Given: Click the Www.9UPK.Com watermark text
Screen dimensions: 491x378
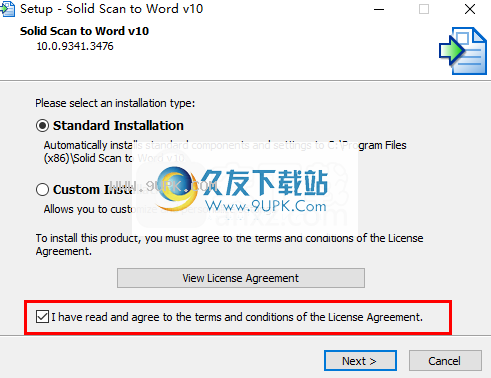Looking at the screenshot, I should 266,206.
